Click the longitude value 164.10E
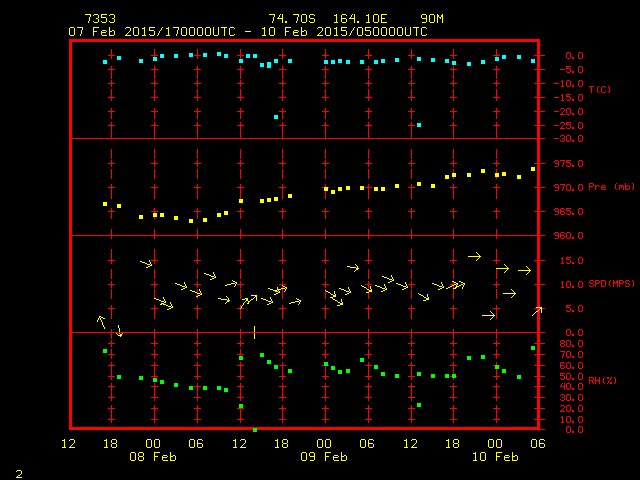 tap(363, 19)
